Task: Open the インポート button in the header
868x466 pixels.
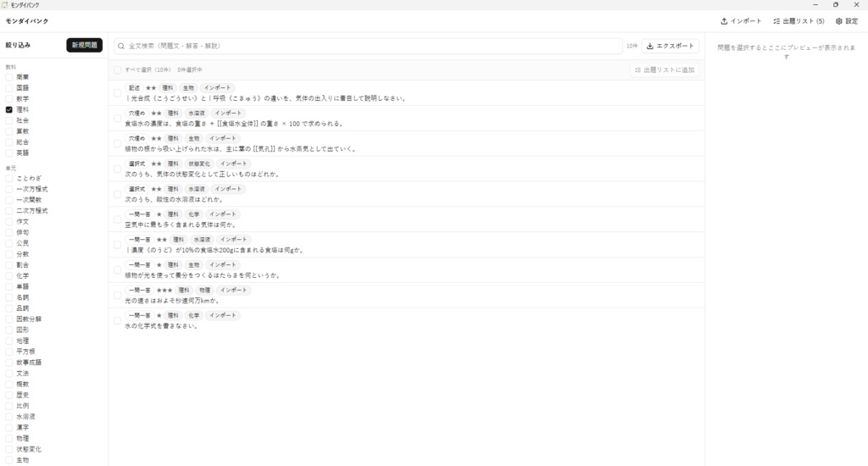Action: point(741,21)
